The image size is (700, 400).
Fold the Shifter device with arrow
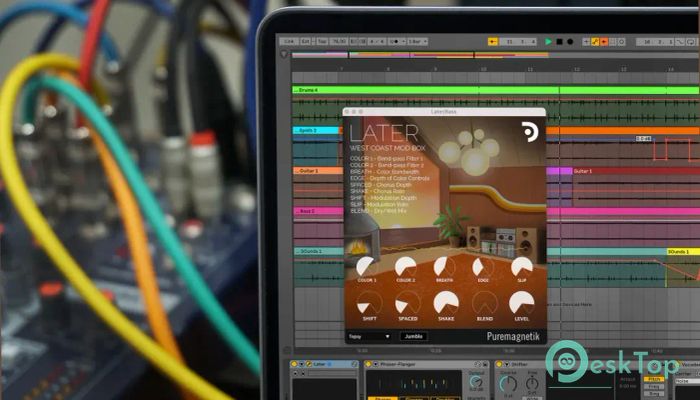tap(507, 364)
